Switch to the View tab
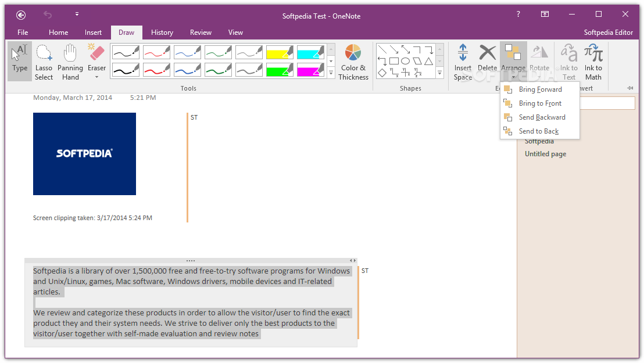The image size is (644, 363). 235,33
